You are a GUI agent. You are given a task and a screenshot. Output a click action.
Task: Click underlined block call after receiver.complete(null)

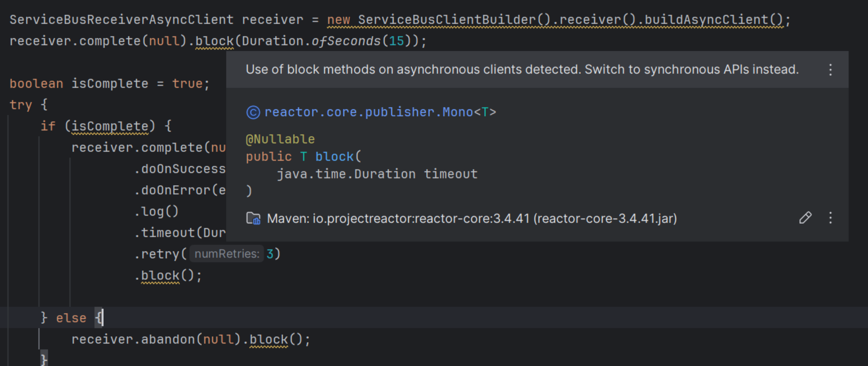tap(214, 41)
